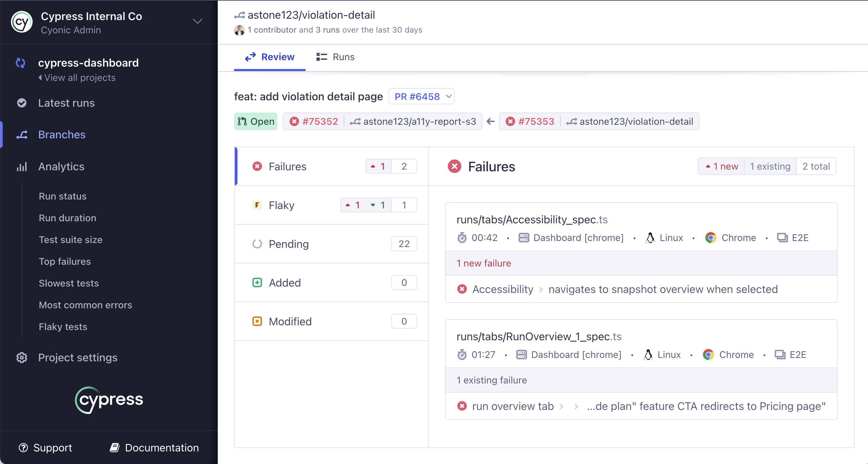Open the PR #6458 dropdown

pos(421,97)
